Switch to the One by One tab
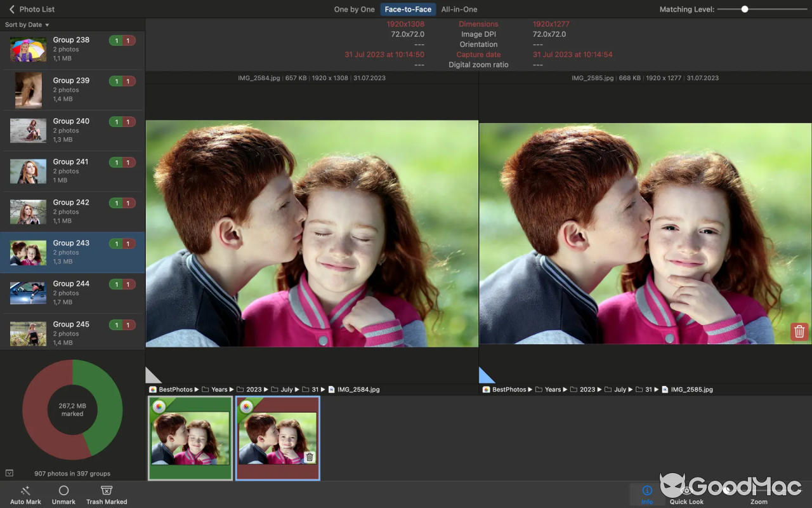Screen dimensions: 812x508 tap(354, 9)
